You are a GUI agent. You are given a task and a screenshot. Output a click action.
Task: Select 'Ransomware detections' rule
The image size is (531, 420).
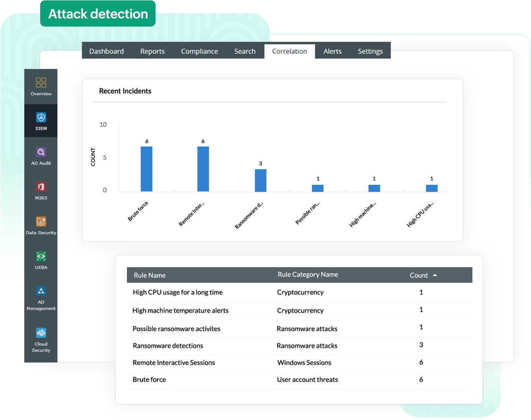click(x=168, y=346)
